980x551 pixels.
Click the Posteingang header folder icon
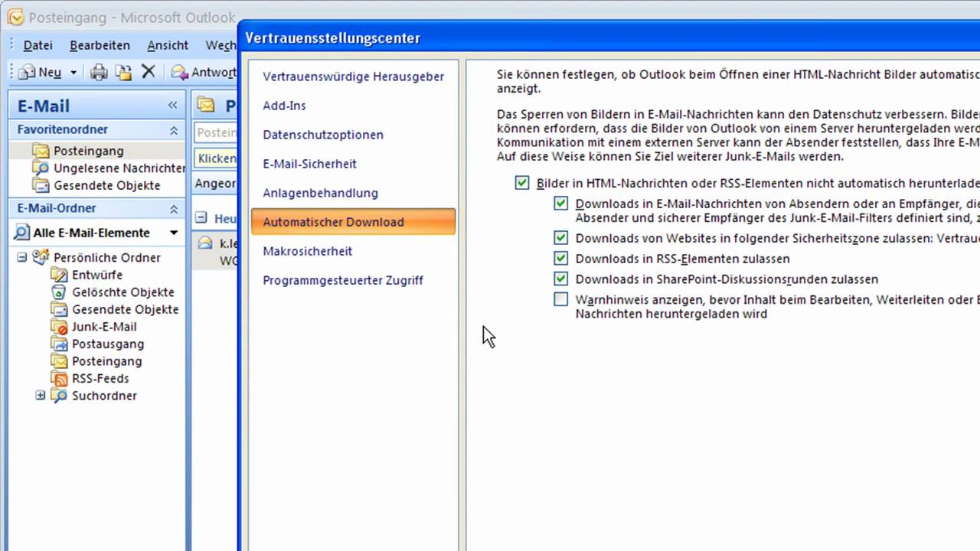(206, 105)
